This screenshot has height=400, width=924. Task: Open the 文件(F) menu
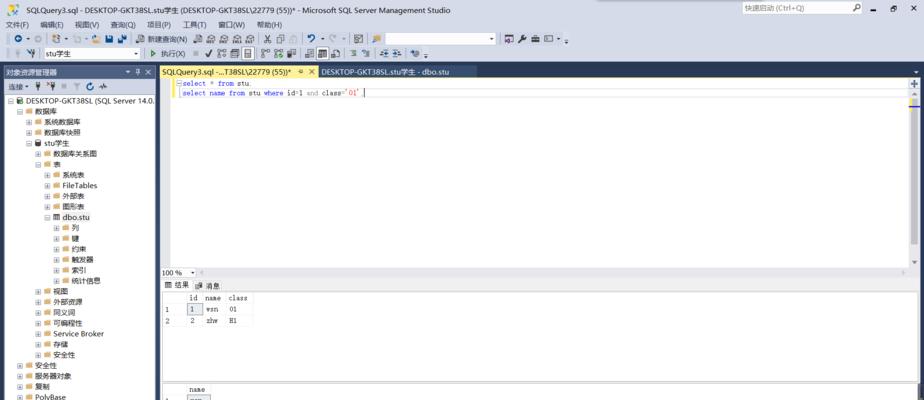point(17,25)
